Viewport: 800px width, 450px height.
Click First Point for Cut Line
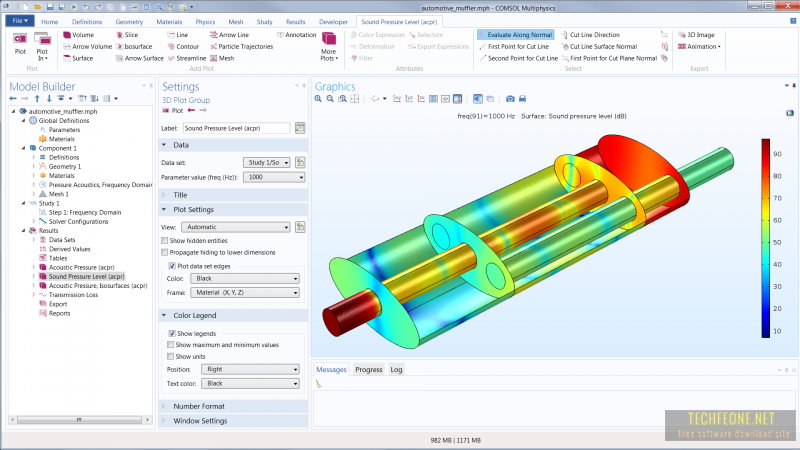pyautogui.click(x=514, y=46)
